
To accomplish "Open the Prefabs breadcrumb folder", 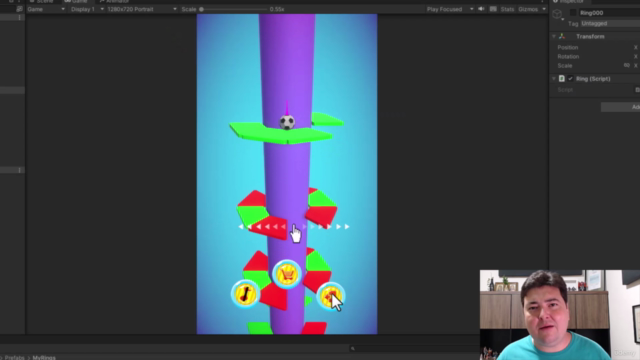I will point(14,358).
